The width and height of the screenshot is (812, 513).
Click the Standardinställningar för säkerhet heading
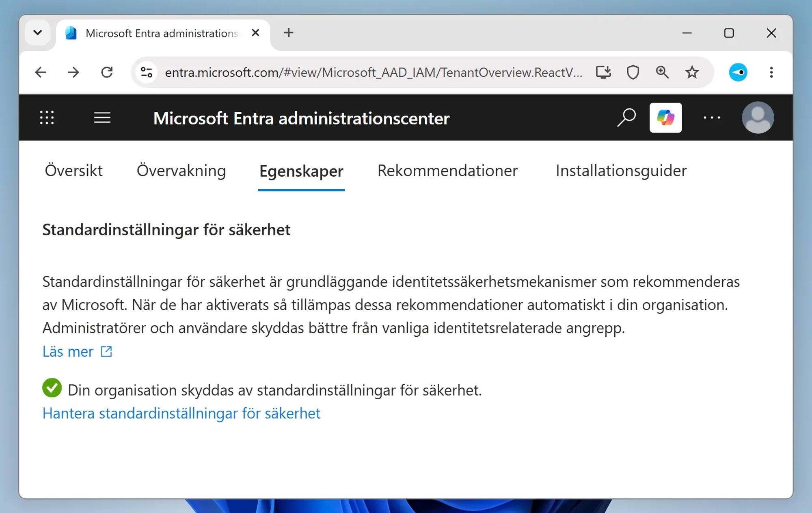coord(166,230)
